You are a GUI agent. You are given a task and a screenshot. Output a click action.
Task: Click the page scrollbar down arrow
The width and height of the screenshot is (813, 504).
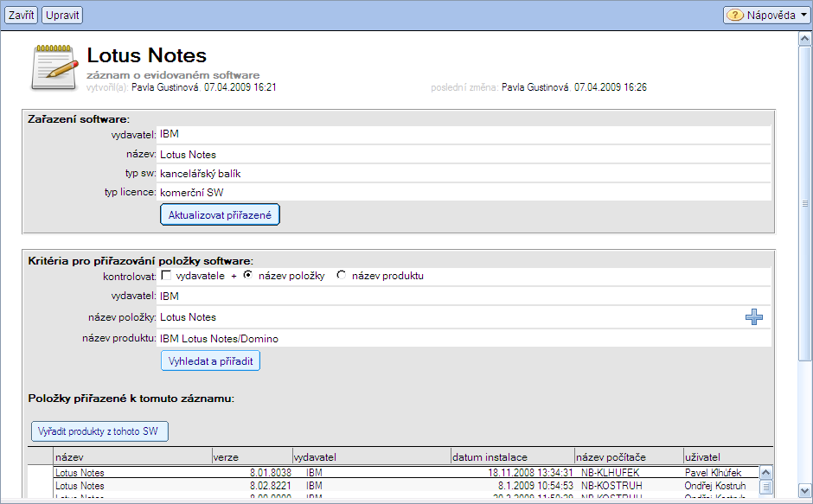click(x=804, y=490)
